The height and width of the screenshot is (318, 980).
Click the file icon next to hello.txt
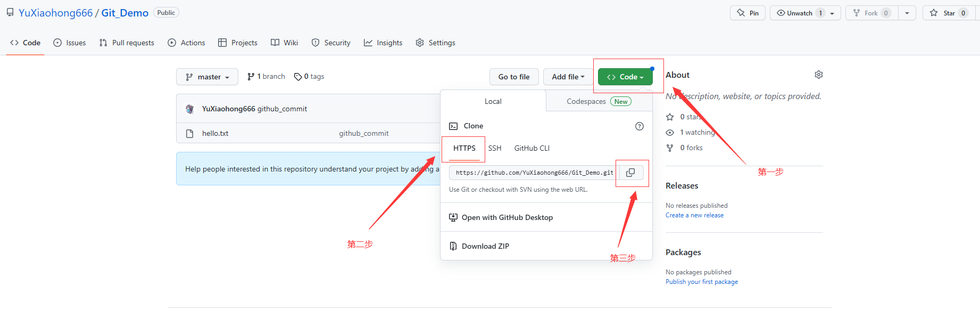coord(189,134)
